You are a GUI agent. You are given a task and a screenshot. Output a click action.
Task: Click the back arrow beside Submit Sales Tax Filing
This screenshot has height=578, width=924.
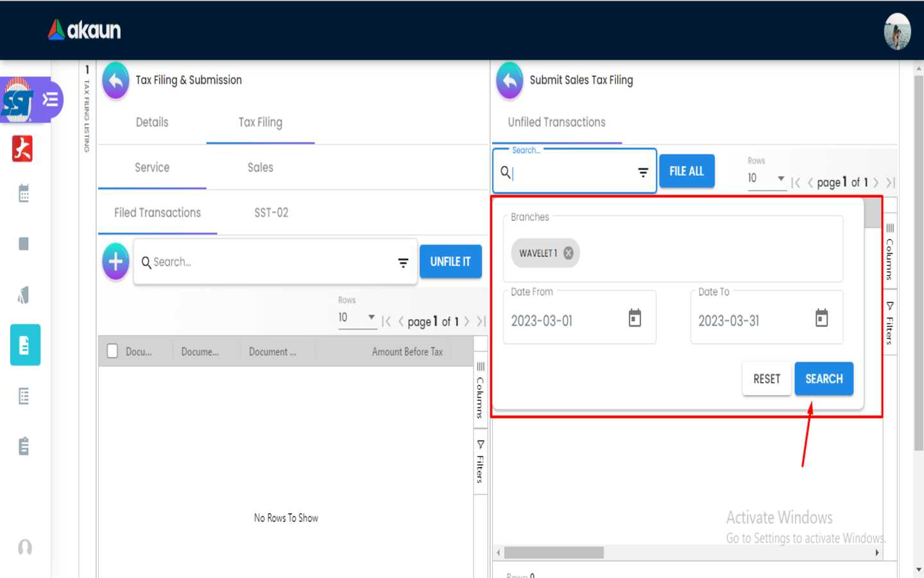[509, 80]
